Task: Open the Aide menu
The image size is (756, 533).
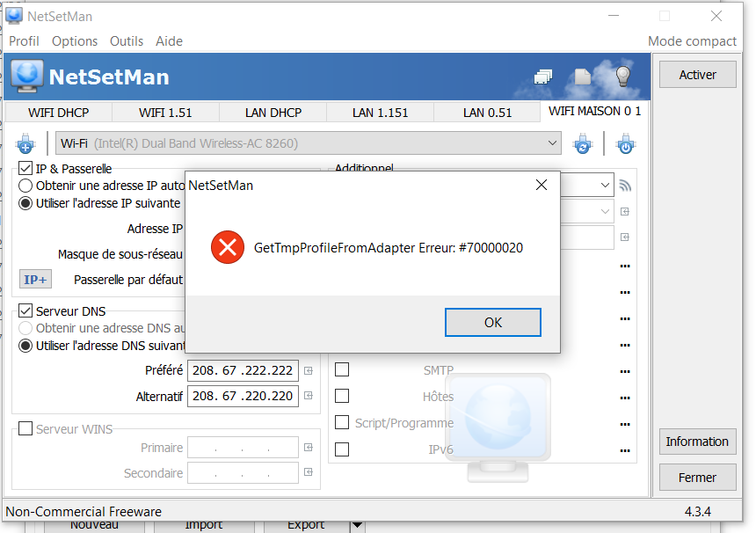Action: pos(170,41)
